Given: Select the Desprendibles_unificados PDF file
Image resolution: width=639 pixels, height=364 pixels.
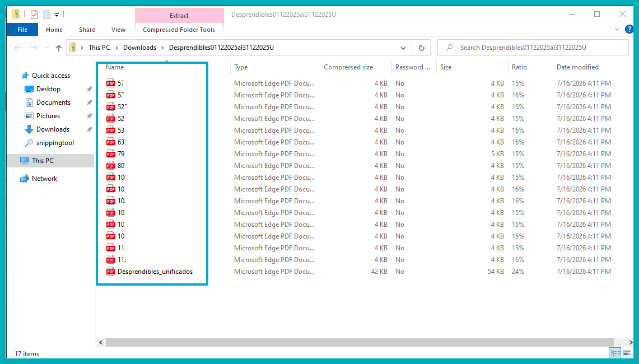Looking at the screenshot, I should pyautogui.click(x=155, y=272).
